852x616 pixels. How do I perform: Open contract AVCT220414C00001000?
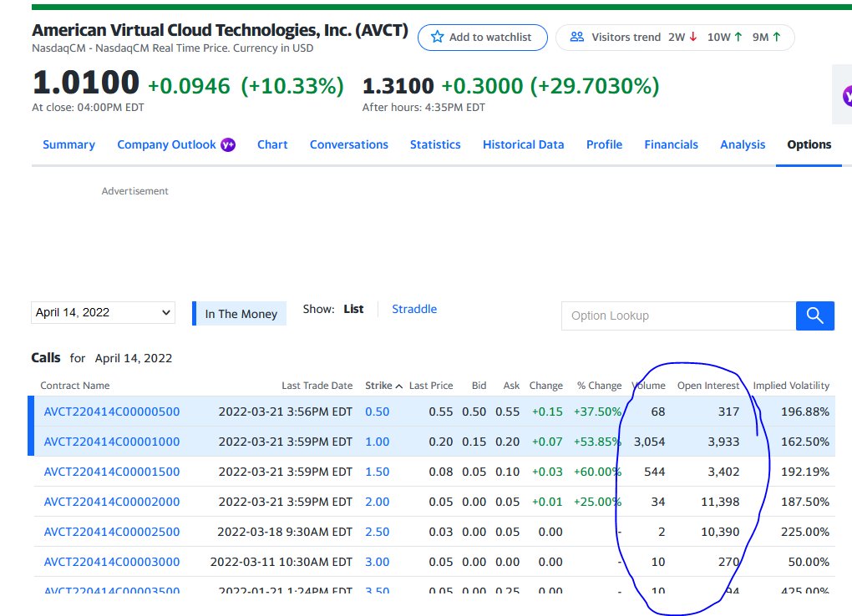tap(112, 442)
